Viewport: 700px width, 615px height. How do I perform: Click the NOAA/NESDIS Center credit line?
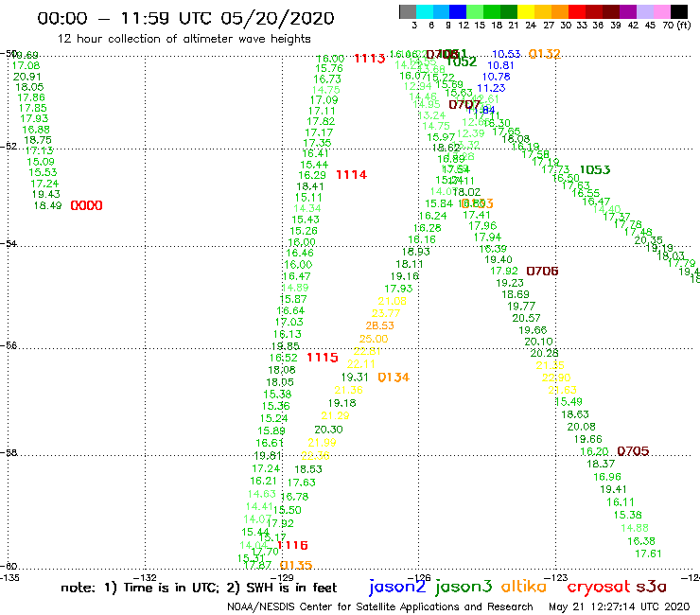click(380, 607)
